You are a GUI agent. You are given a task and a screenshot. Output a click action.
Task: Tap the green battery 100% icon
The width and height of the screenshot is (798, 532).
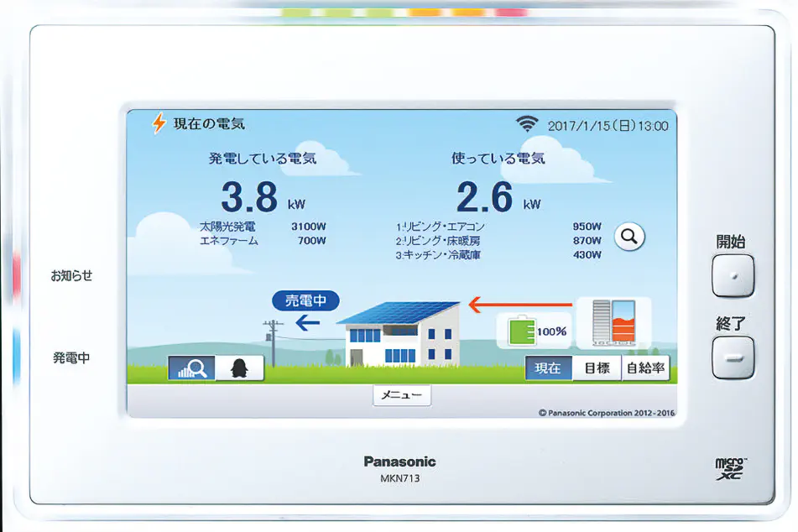(x=521, y=331)
